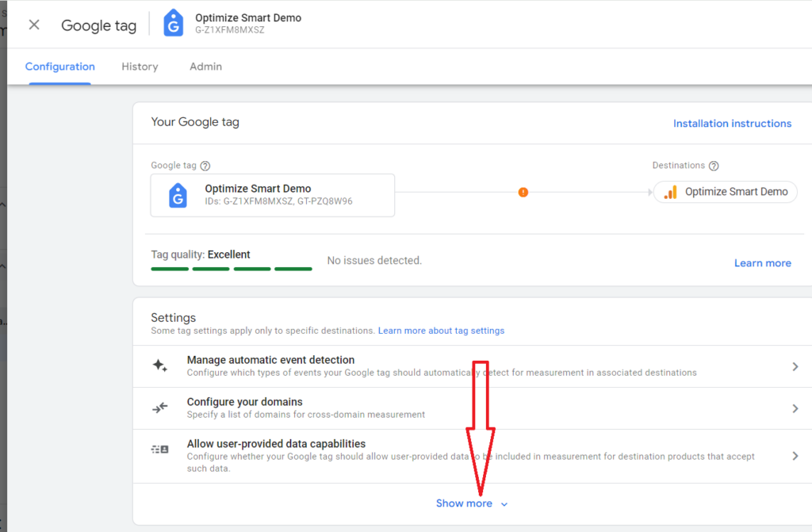812x532 pixels.
Task: Expand chevron for Allow user-provided data capabilities
Action: pyautogui.click(x=795, y=456)
